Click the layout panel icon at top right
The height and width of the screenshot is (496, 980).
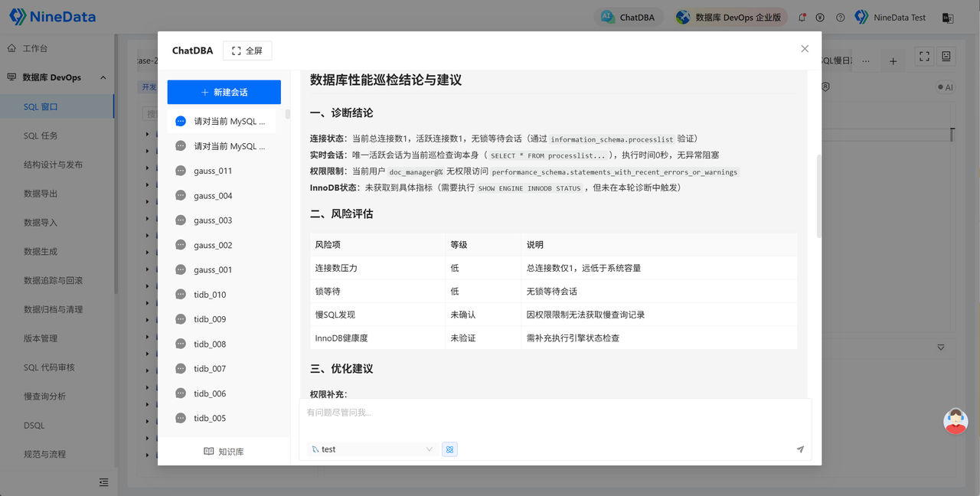click(946, 57)
